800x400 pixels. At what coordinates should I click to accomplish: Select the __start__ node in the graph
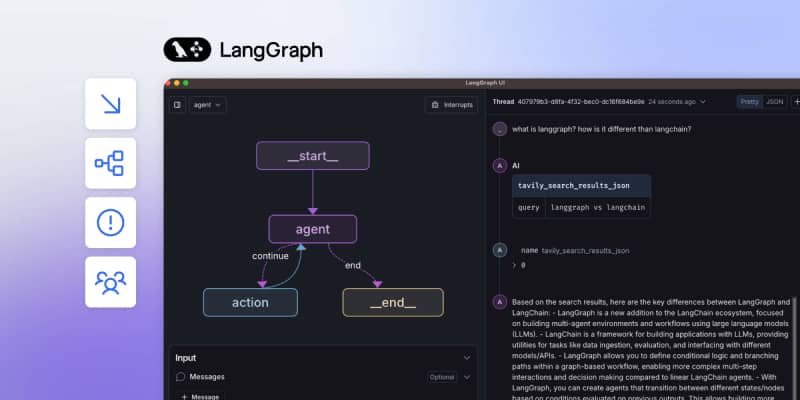(x=313, y=156)
